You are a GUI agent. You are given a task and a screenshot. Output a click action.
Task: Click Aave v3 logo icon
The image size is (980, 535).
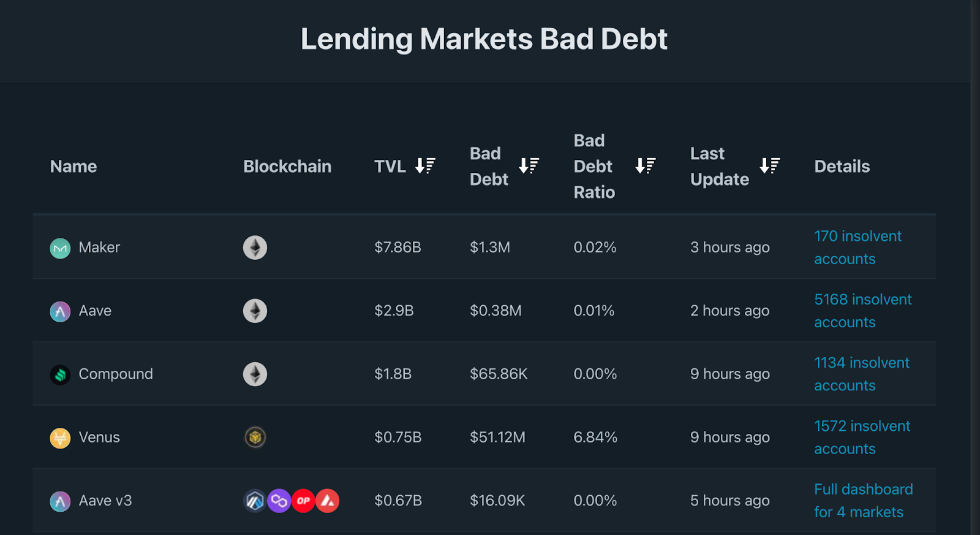click(60, 501)
